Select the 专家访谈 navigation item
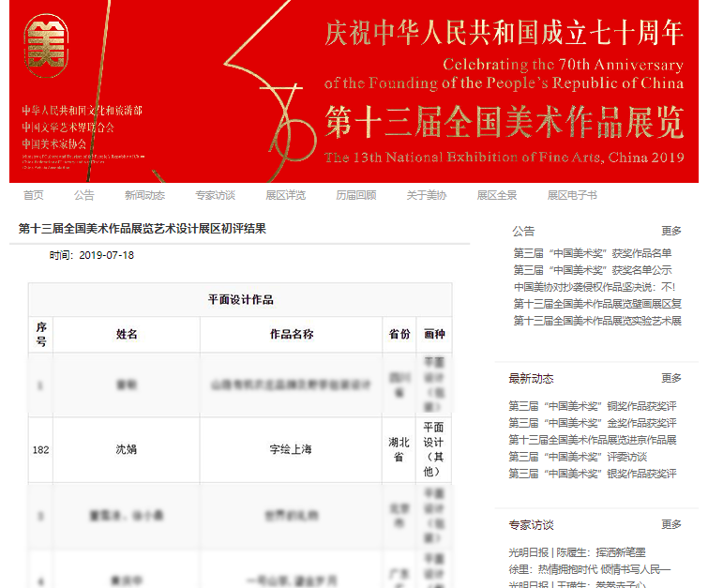708x588 pixels. [215, 195]
